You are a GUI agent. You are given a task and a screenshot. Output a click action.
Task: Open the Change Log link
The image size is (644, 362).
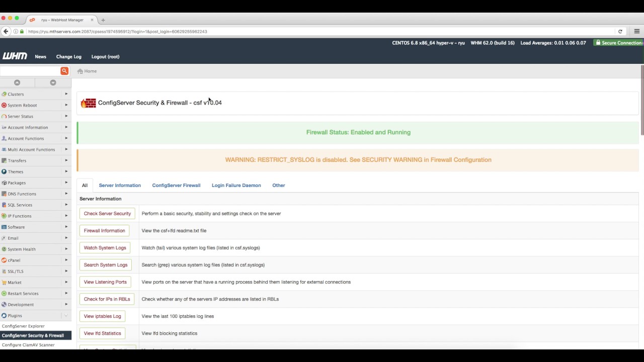tap(68, 56)
